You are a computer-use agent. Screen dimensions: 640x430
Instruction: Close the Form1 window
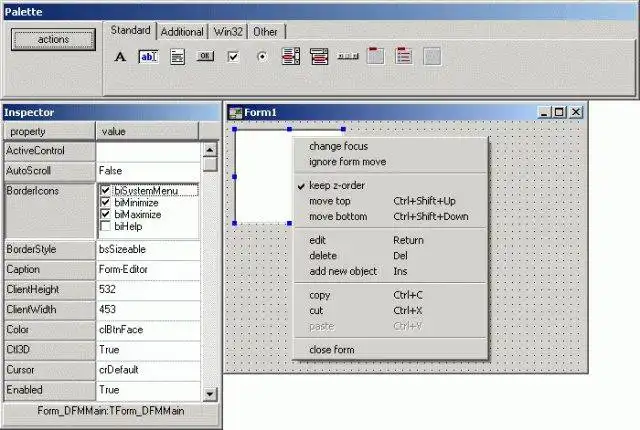click(576, 112)
